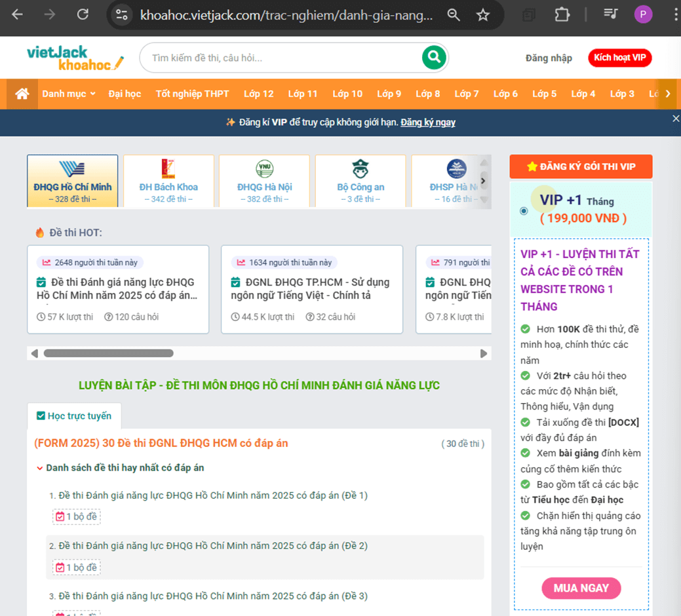Click the Đăng ký ngay link
The height and width of the screenshot is (616, 681).
click(x=428, y=122)
